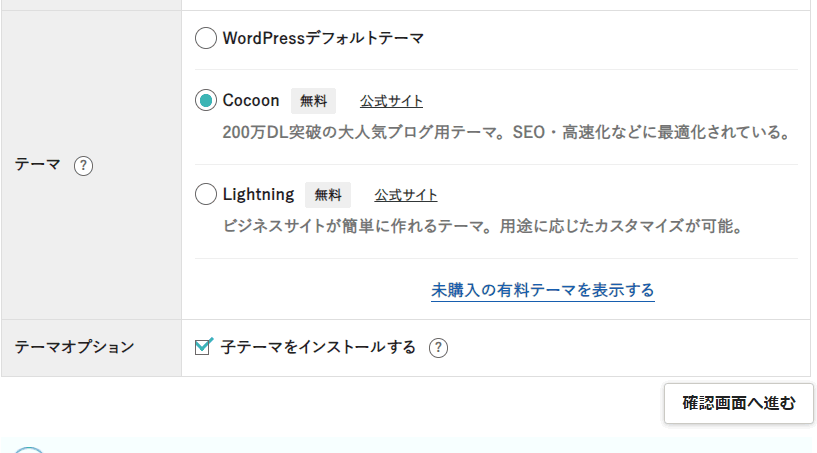
Task: Select the WordPressデフォルトテーマ radio button
Action: pos(205,39)
